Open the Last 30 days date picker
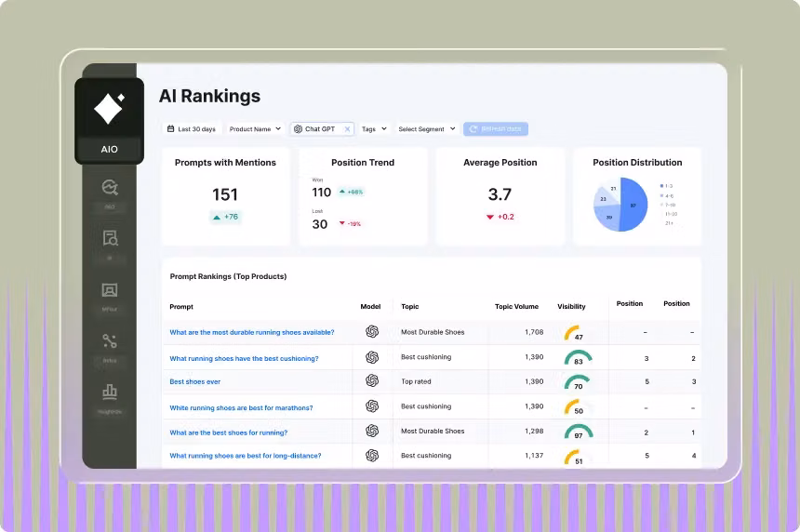Viewport: 800px width, 532px height. point(192,129)
